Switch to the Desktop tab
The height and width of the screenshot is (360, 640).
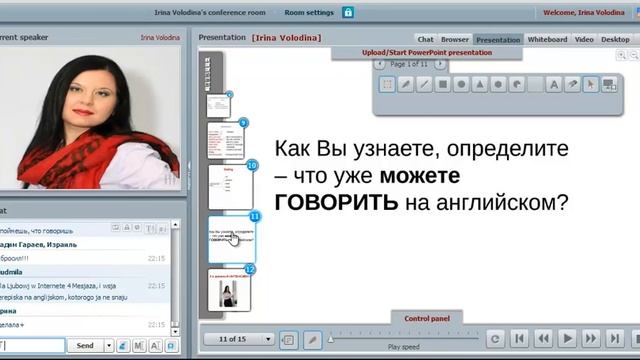click(x=615, y=40)
